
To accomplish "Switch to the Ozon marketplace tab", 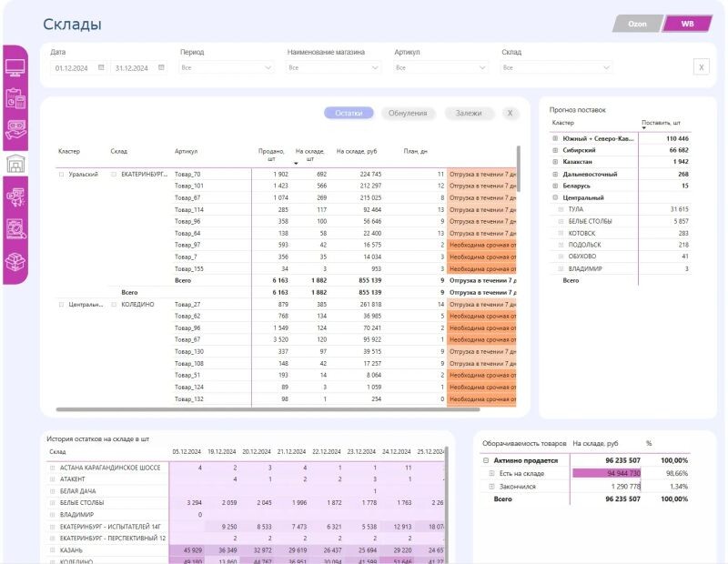I will coord(636,24).
